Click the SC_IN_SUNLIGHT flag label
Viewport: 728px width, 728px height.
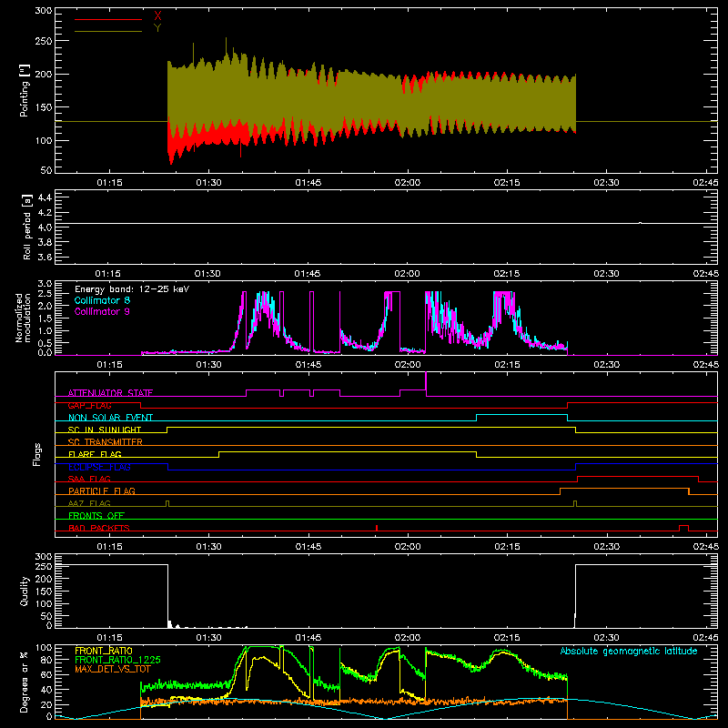coord(105,430)
